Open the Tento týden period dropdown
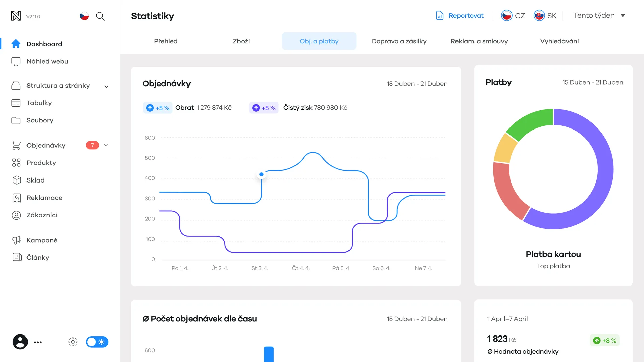This screenshot has width=644, height=362. click(599, 15)
